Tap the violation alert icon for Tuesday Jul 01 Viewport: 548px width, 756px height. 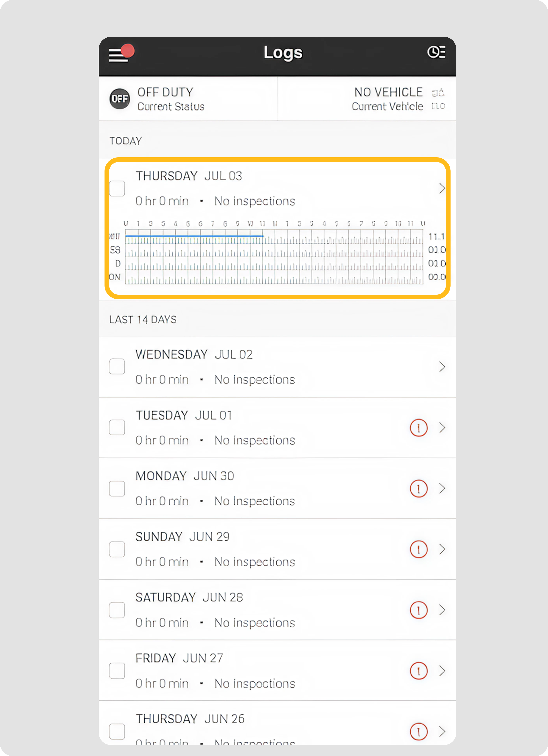[418, 428]
